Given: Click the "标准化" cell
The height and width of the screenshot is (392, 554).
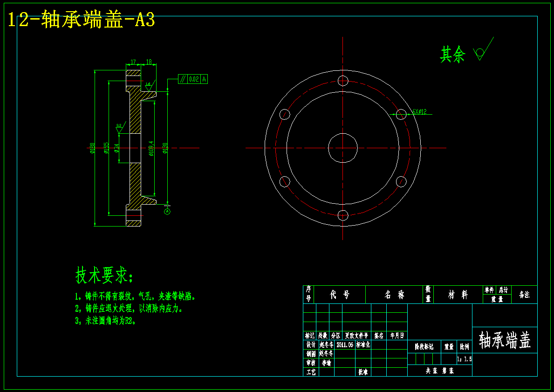Looking at the screenshot, I should (363, 344).
